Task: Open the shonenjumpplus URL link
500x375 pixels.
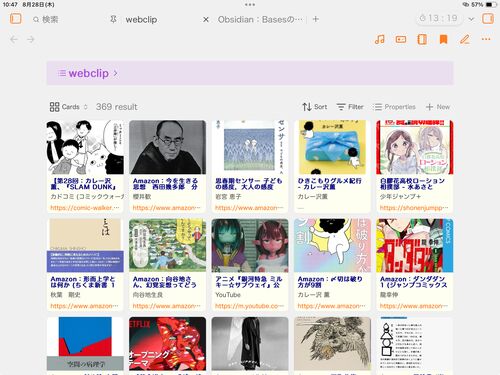Action: point(414,208)
